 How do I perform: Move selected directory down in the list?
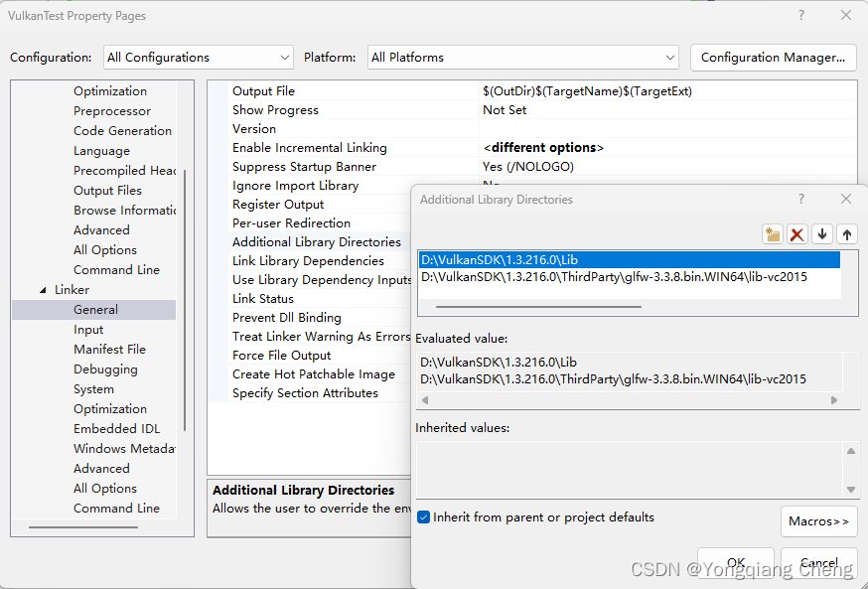[821, 233]
